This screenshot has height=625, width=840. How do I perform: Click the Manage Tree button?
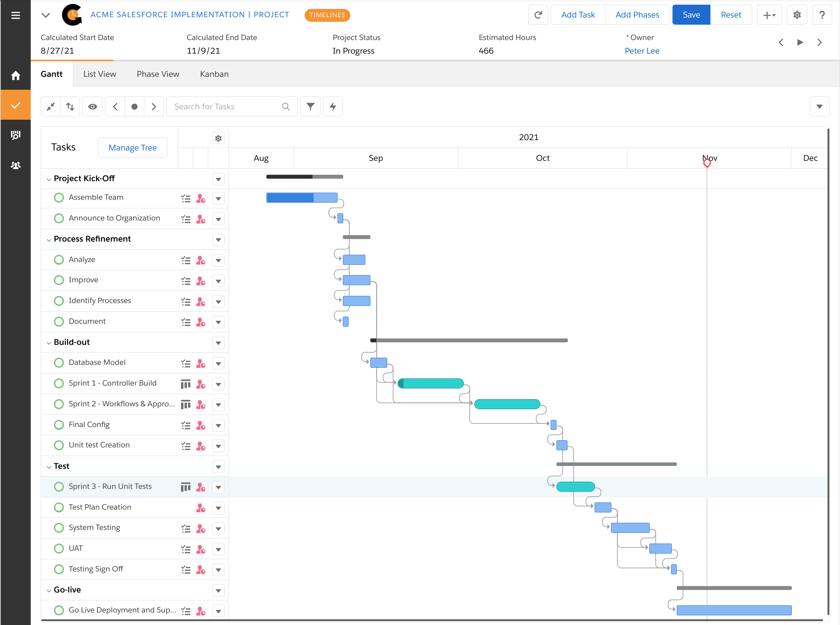point(132,147)
